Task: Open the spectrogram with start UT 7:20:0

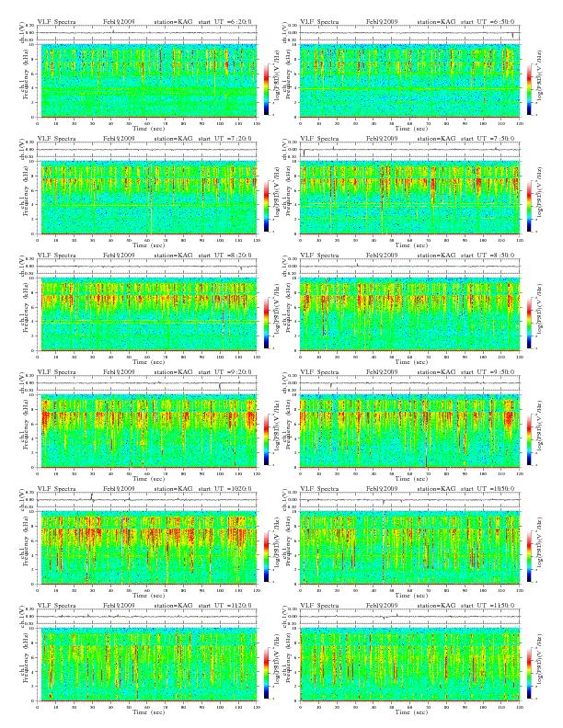Action: coord(149,198)
